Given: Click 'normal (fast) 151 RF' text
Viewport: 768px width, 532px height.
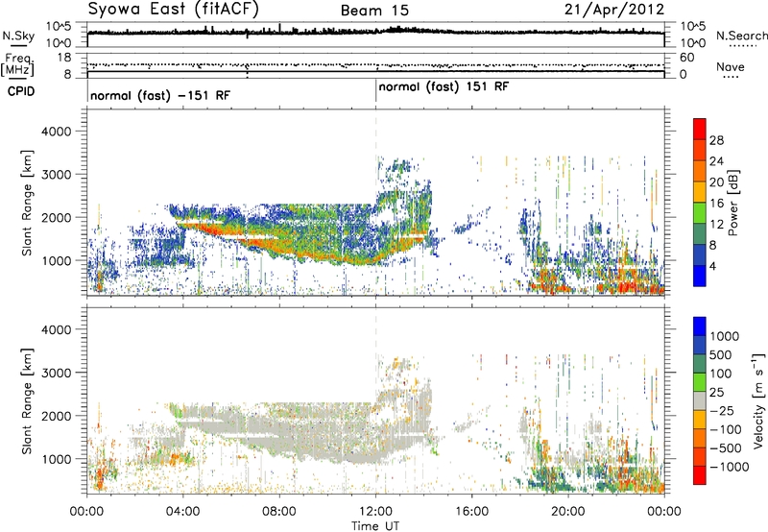Looking at the screenshot, I should (x=444, y=86).
